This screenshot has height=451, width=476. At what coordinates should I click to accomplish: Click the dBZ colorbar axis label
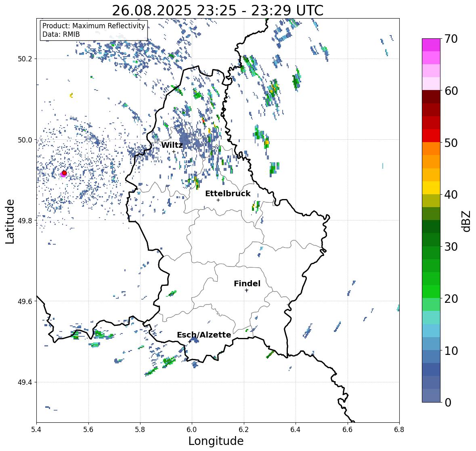pyautogui.click(x=467, y=221)
